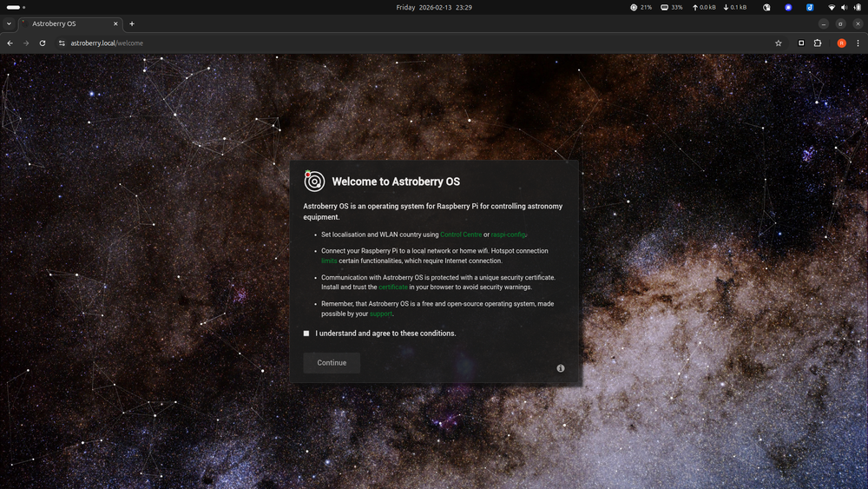This screenshot has height=489, width=868.
Task: Click the info icon in the dialog corner
Action: tap(561, 368)
